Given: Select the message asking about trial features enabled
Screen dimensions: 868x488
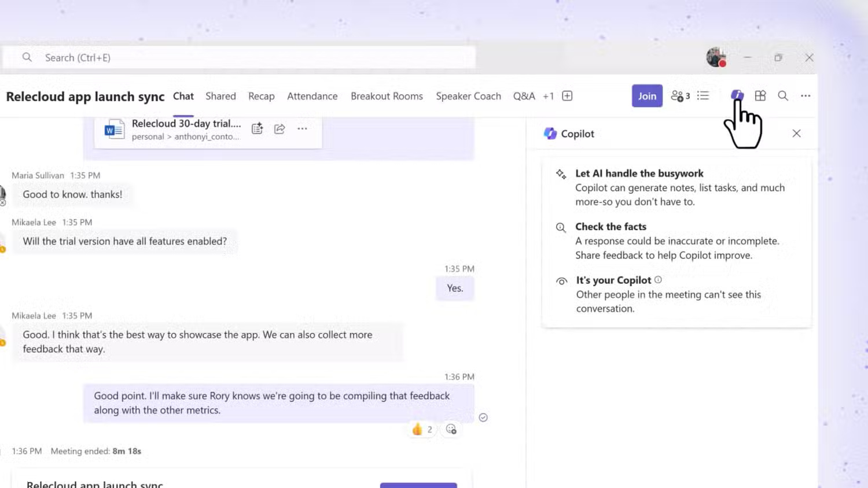Looking at the screenshot, I should [125, 241].
